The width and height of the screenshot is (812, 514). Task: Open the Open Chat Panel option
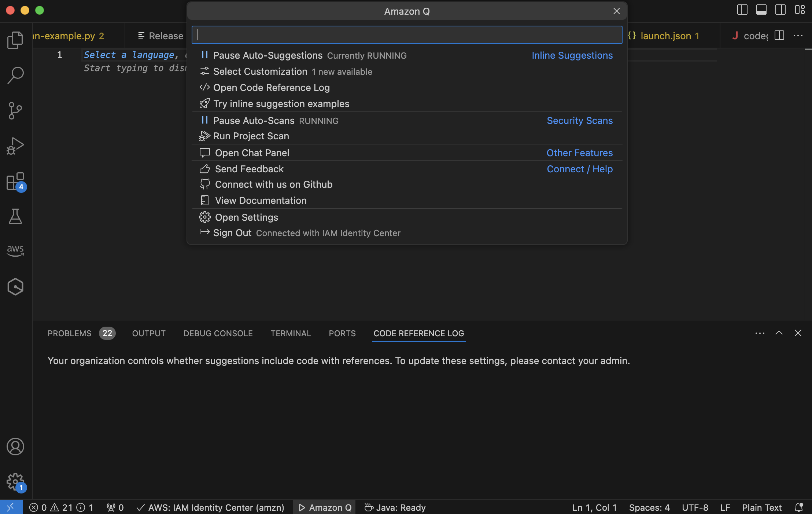(251, 153)
